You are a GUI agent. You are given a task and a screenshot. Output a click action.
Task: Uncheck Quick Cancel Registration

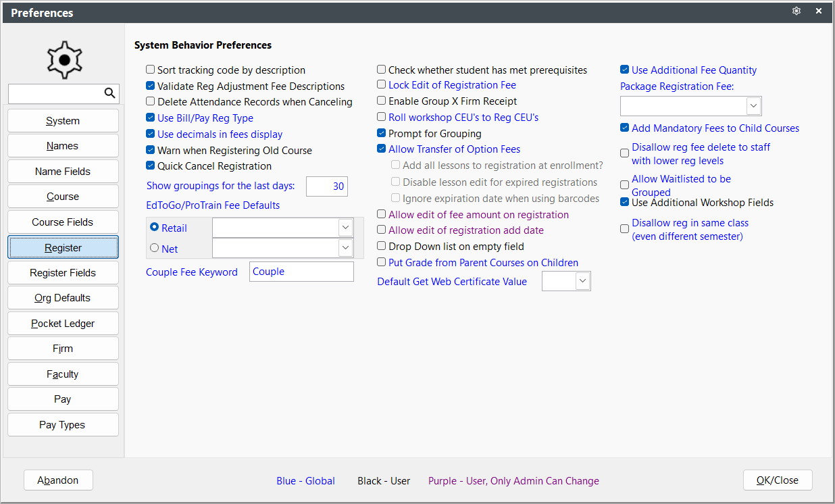[x=151, y=166]
